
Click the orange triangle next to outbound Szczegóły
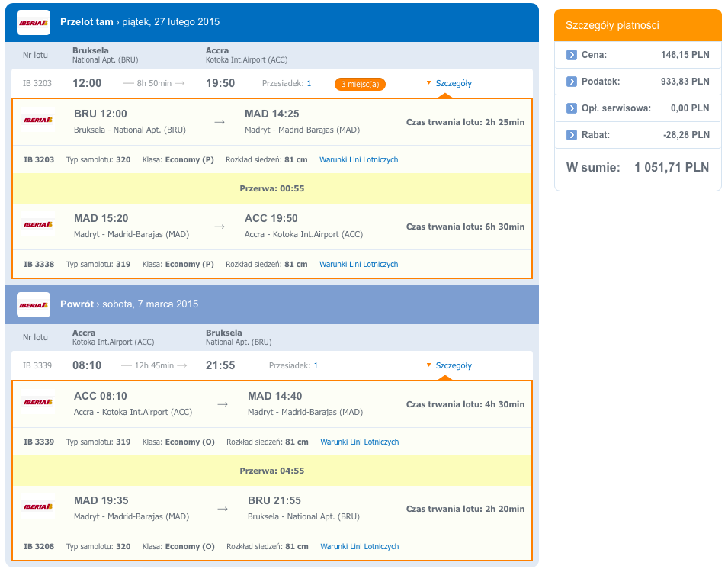pyautogui.click(x=429, y=83)
